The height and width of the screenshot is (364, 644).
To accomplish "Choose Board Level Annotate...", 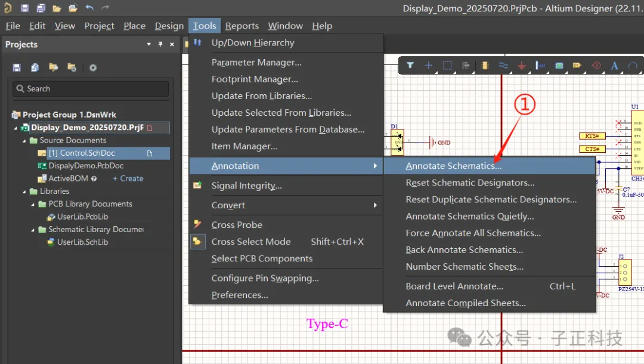I will (489, 286).
